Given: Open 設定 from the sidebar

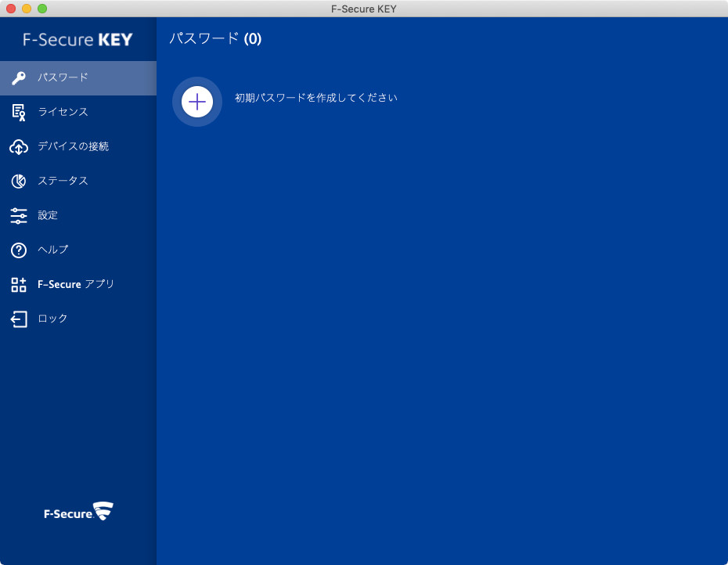Looking at the screenshot, I should [x=48, y=215].
